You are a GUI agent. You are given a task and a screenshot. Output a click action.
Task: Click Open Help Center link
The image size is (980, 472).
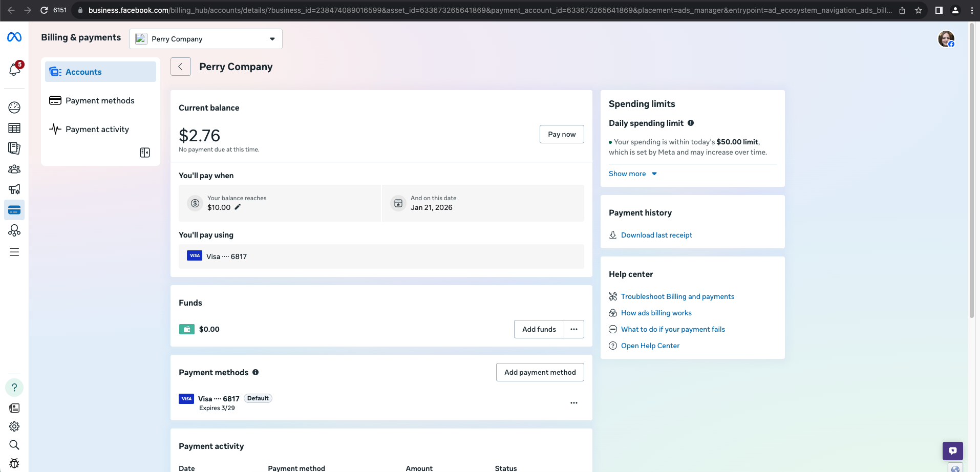(650, 346)
